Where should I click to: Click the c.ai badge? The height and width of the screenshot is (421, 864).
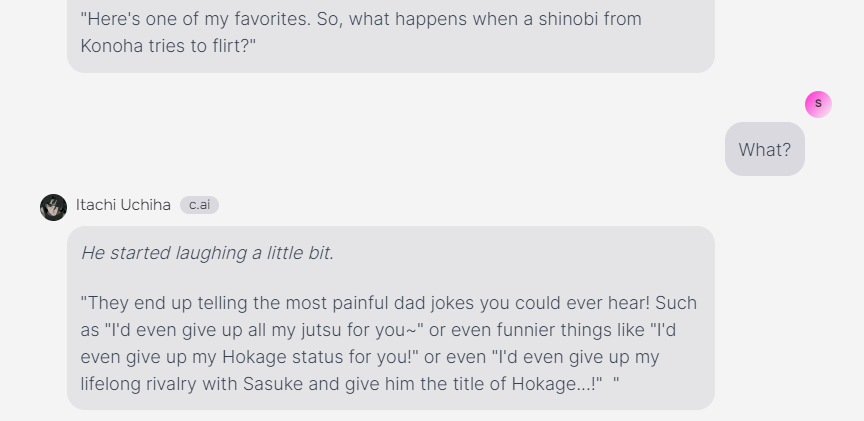tap(199, 205)
